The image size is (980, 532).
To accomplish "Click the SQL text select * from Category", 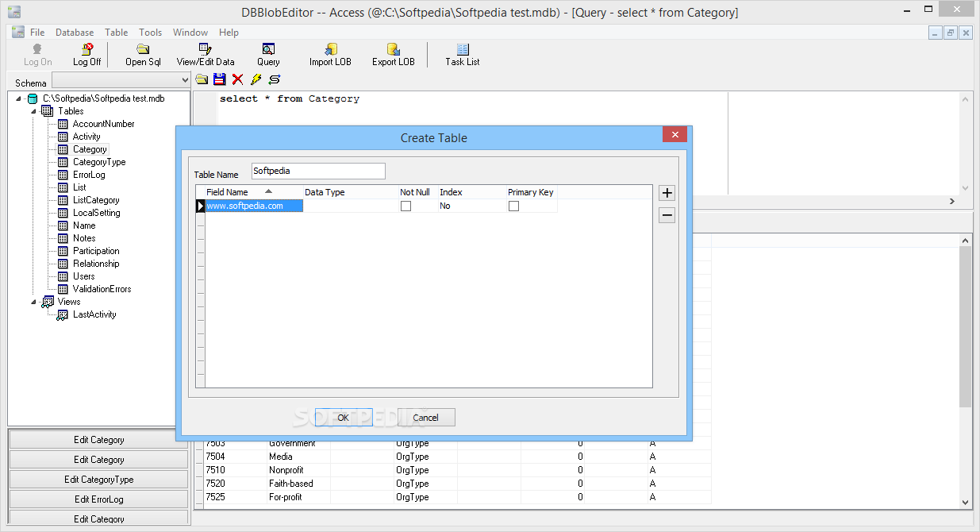I will click(x=290, y=99).
